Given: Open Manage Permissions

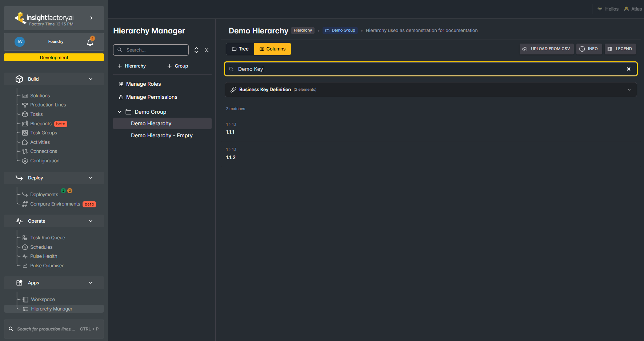Looking at the screenshot, I should click(148, 97).
